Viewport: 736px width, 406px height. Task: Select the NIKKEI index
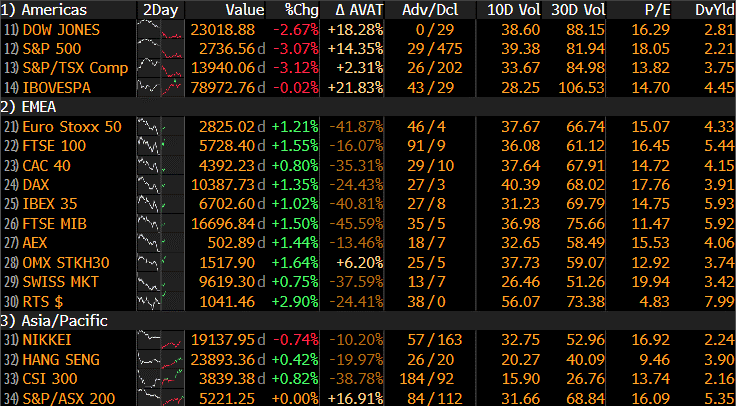tap(47, 340)
